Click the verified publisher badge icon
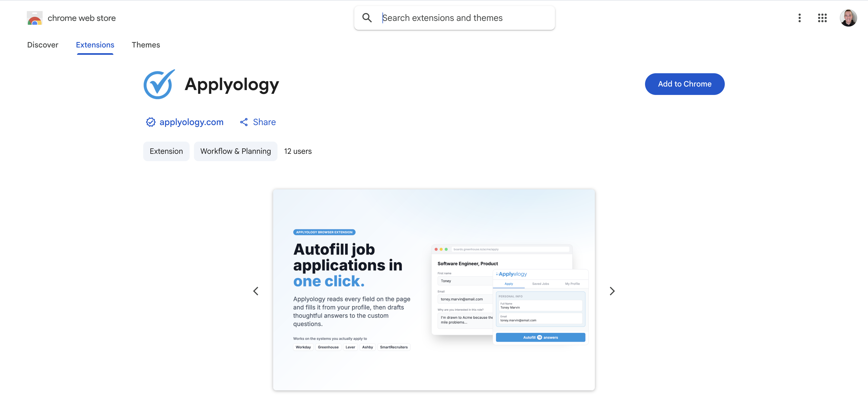The width and height of the screenshot is (868, 408). click(151, 122)
